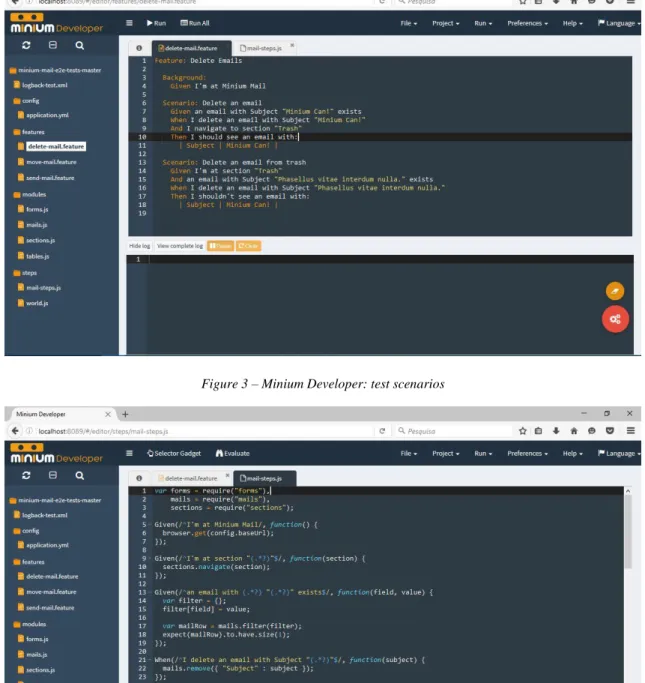645x683 pixels.
Task: Collapse steps folder in Figure 3 tree
Action: point(29,273)
